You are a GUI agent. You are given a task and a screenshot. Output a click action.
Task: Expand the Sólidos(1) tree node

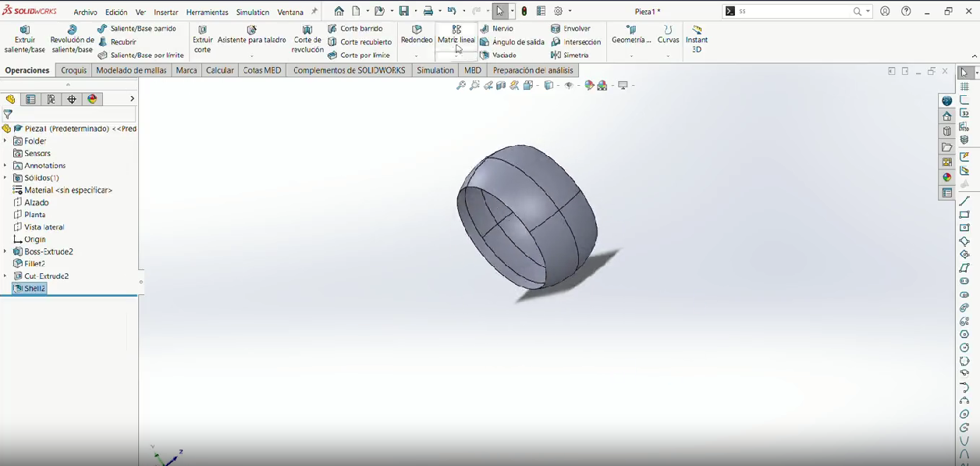(5, 178)
